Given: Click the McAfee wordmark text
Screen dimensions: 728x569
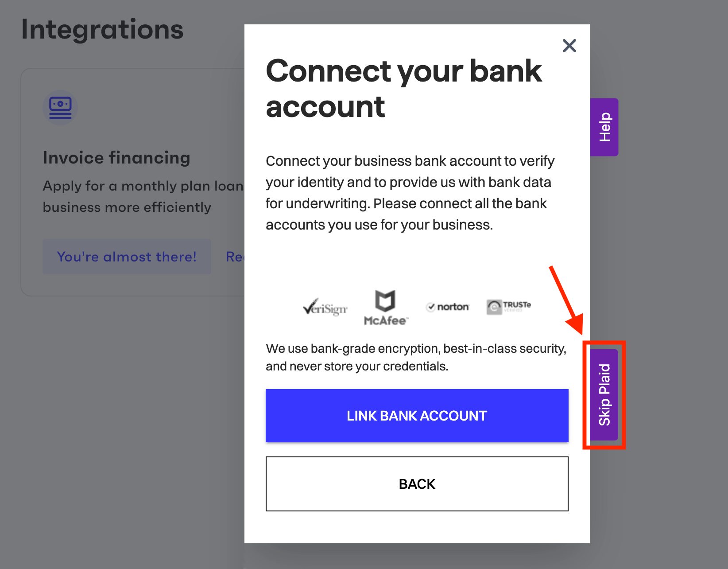Looking at the screenshot, I should coord(386,320).
